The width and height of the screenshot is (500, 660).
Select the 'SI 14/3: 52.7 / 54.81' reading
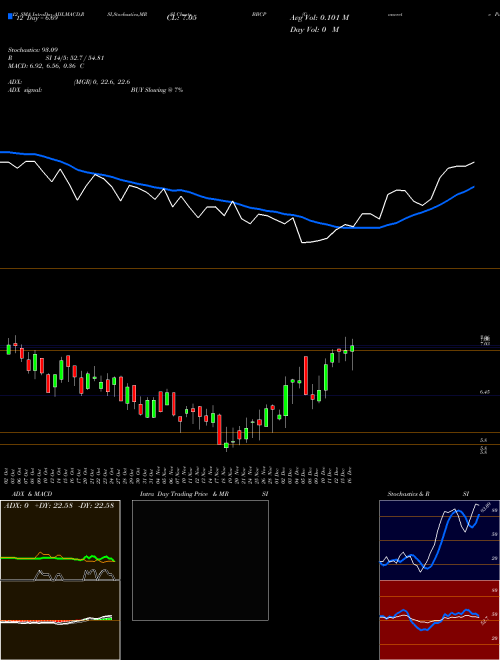coord(74,58)
